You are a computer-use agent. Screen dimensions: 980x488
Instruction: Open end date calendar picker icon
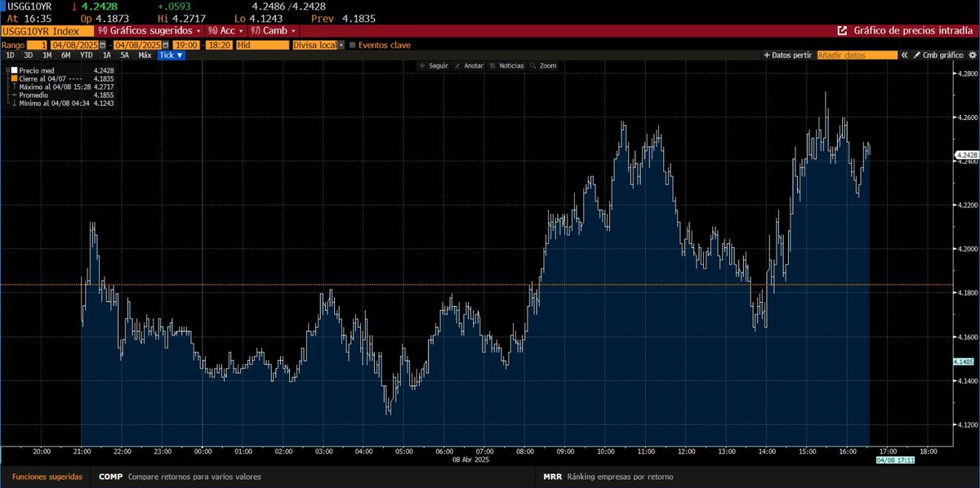point(167,45)
